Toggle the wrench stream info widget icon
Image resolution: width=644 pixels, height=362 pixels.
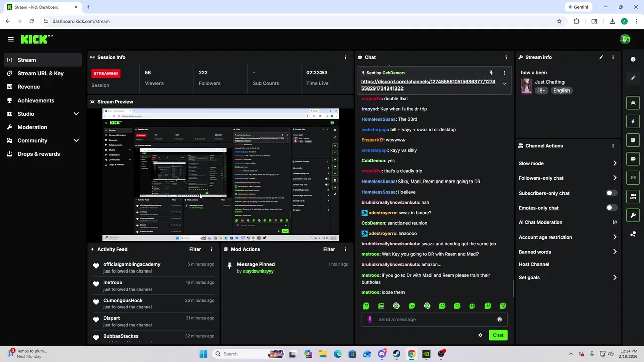coord(633,215)
